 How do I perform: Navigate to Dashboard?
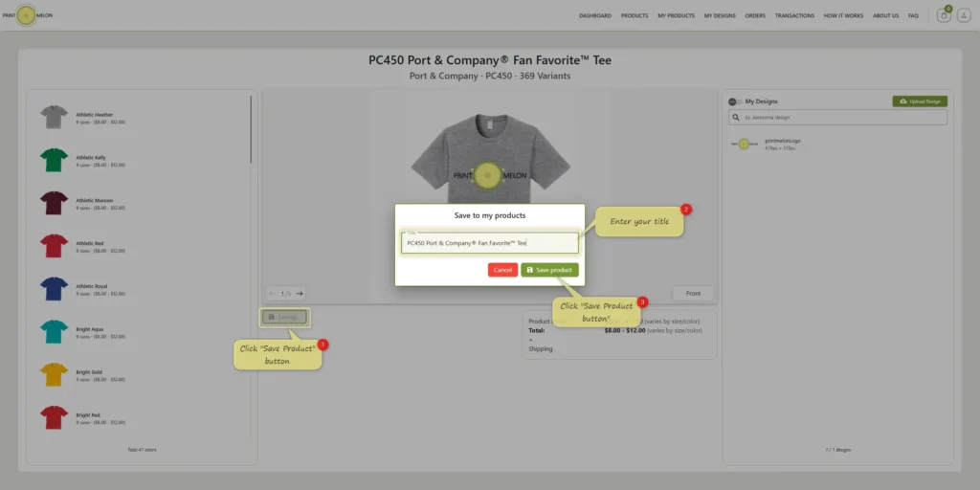point(595,15)
